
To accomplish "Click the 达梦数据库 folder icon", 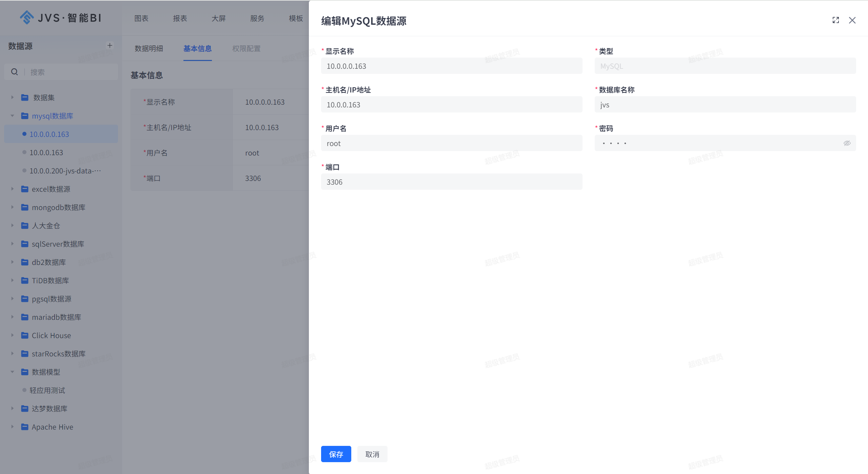I will click(x=25, y=409).
